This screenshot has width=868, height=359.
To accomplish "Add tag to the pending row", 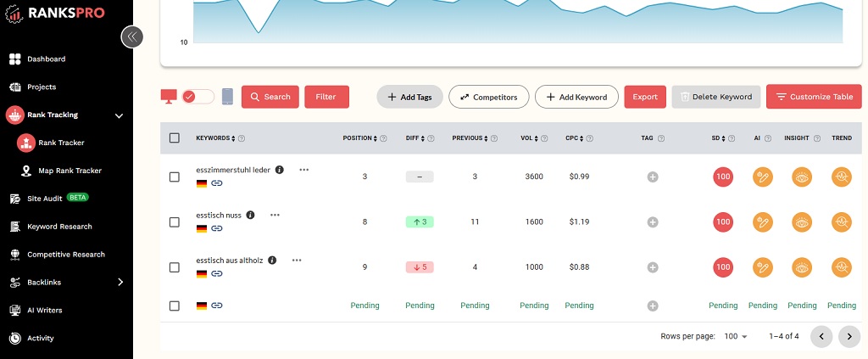I will click(x=653, y=306).
